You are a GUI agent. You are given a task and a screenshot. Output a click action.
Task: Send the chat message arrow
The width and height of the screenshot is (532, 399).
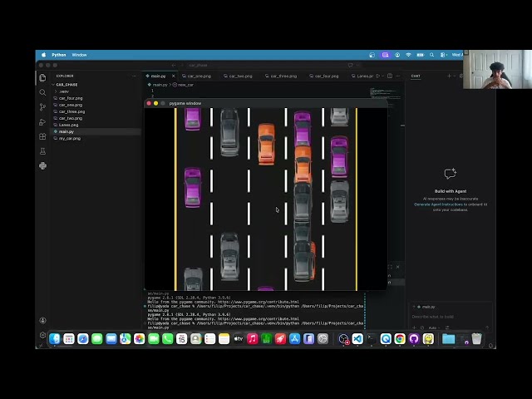point(487,328)
